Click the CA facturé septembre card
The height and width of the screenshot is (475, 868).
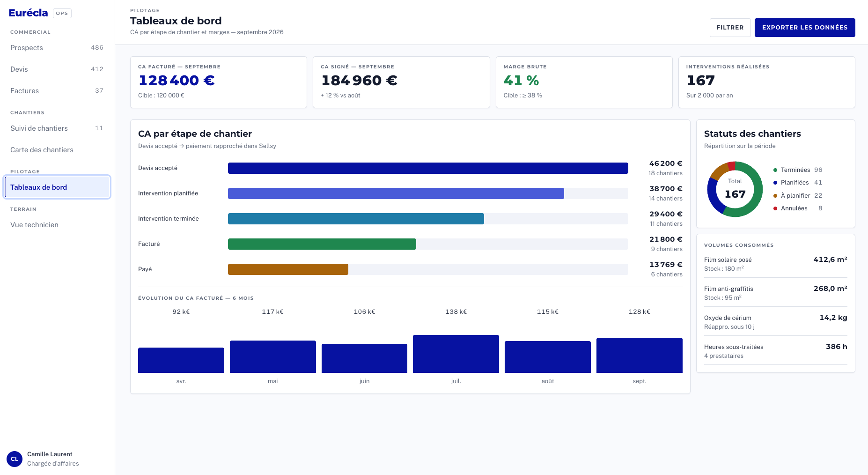219,82
